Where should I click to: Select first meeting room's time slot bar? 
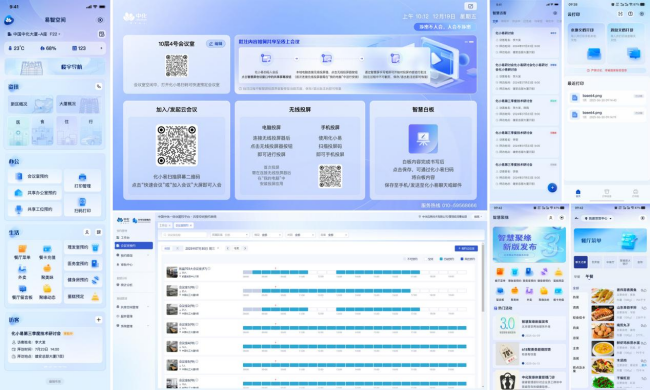click(x=354, y=272)
